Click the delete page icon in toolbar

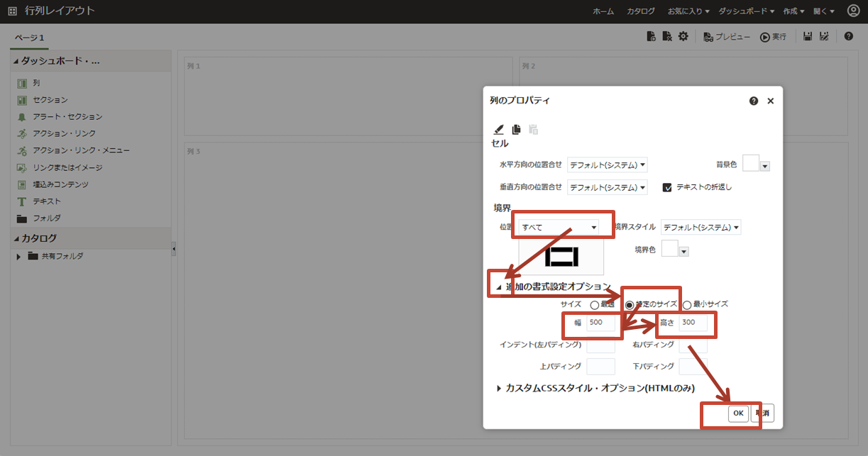(x=667, y=36)
